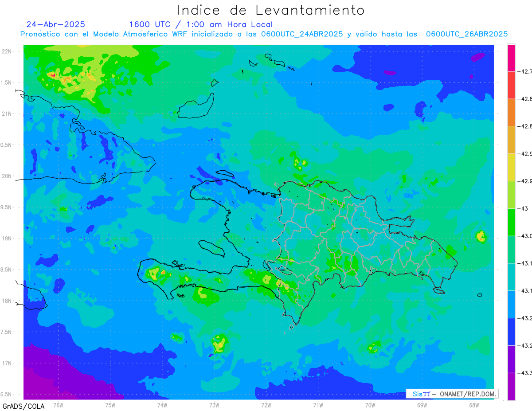Click the '68W' longitude label

tap(474, 405)
